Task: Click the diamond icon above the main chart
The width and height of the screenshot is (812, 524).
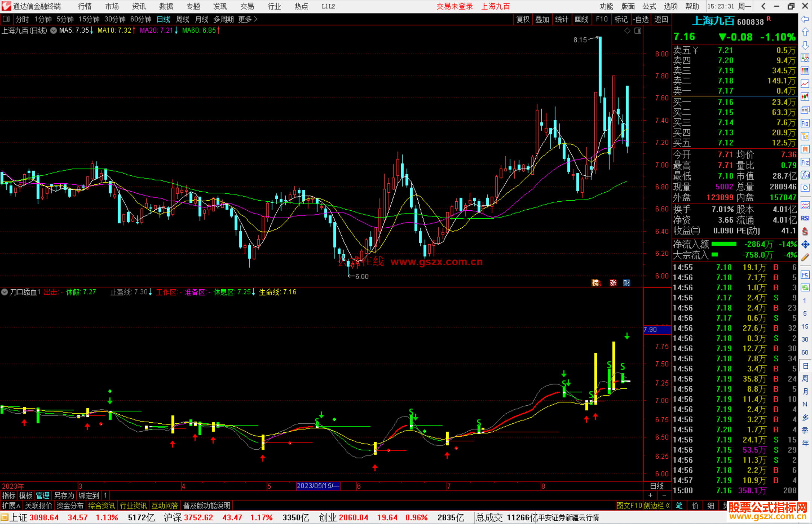Action: pos(627,31)
